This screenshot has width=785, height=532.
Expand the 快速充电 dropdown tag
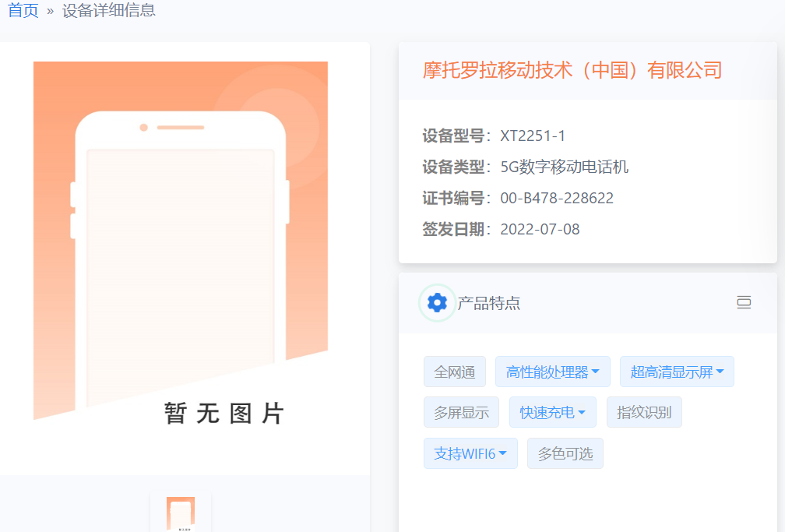click(553, 412)
